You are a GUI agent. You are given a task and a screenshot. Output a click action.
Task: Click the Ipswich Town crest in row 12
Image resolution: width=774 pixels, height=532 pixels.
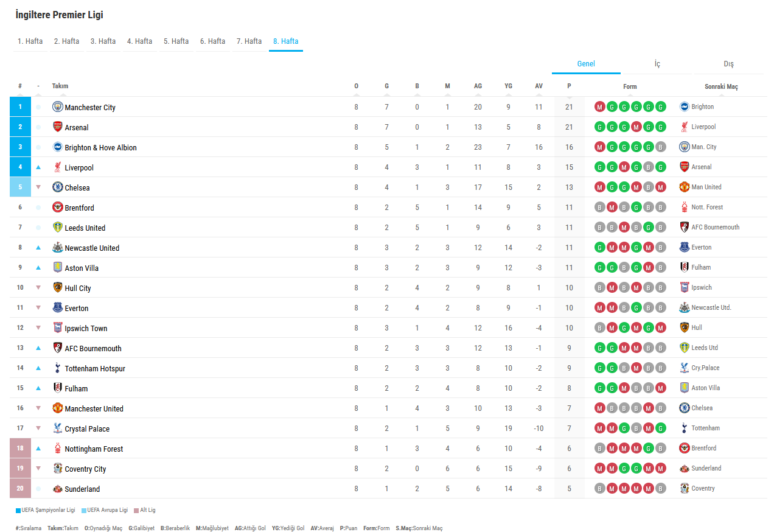click(x=58, y=327)
